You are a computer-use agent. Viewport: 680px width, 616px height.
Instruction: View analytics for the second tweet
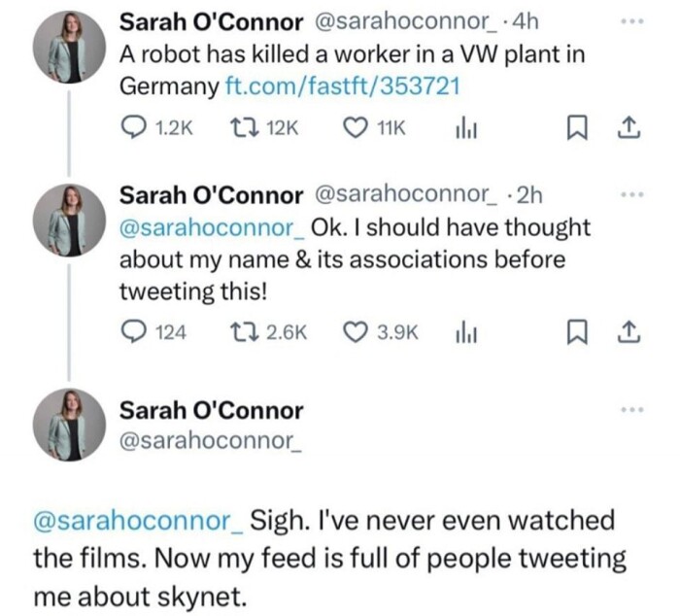[x=462, y=332]
